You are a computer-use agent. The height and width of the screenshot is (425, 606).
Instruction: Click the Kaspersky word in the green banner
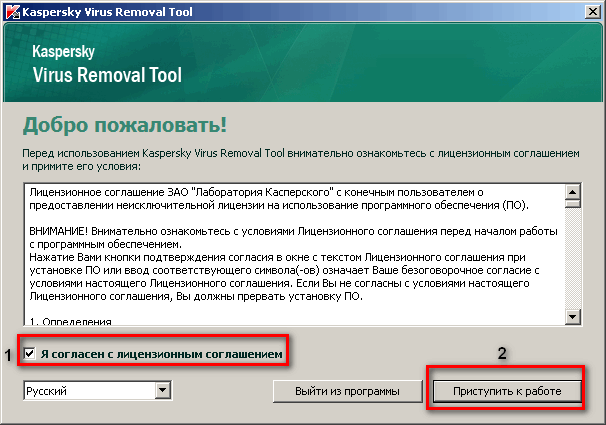pos(63,51)
